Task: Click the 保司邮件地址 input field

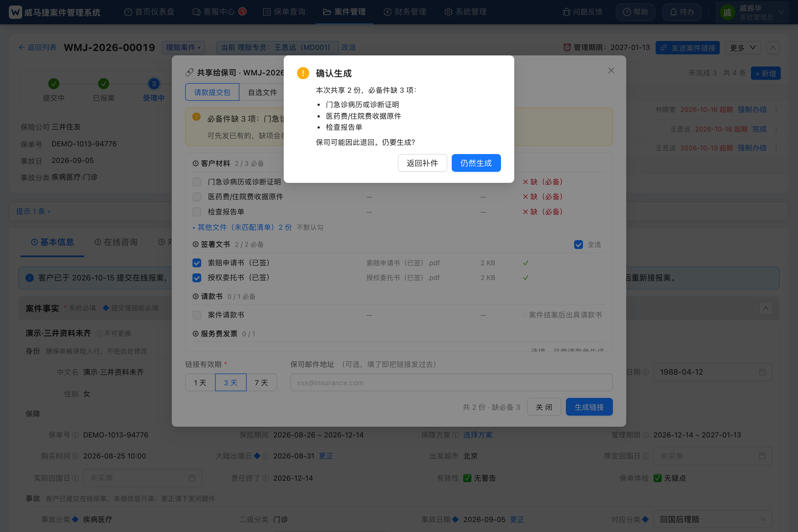Action: [x=451, y=383]
